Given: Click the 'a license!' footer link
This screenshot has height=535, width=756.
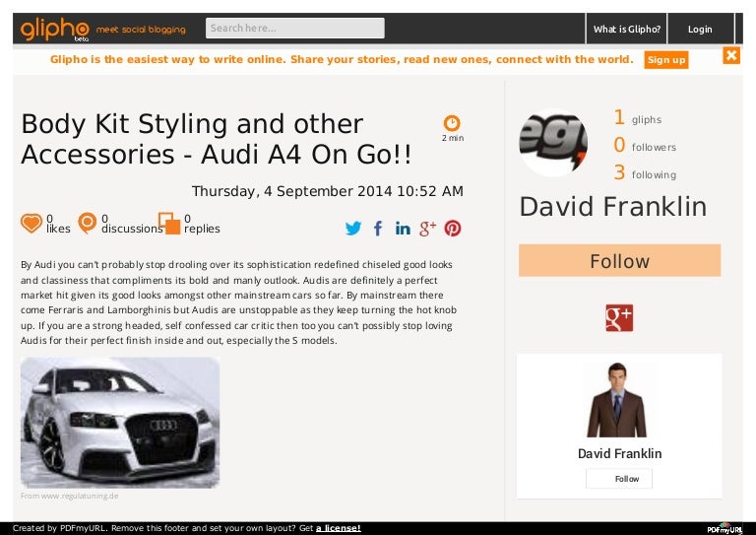Looking at the screenshot, I should point(339,528).
